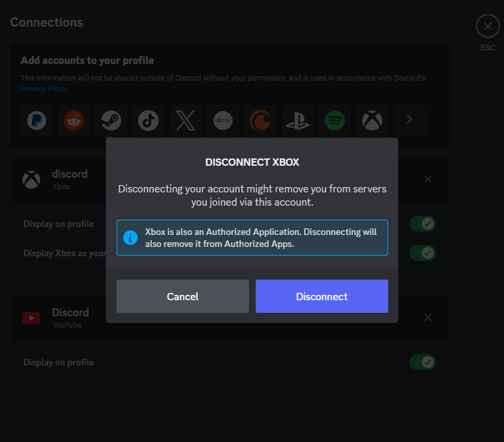Remove the YouTube connection with its X
Image resolution: width=504 pixels, height=442 pixels.
point(428,318)
